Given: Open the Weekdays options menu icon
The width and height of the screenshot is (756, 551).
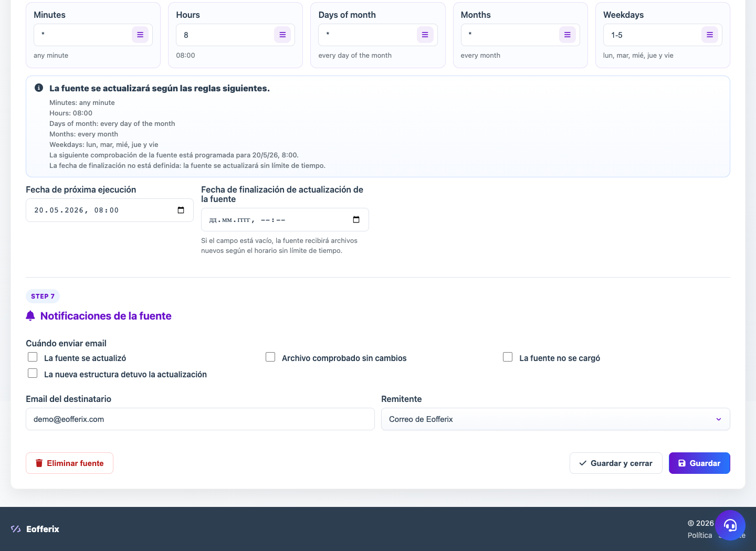Looking at the screenshot, I should pos(710,35).
